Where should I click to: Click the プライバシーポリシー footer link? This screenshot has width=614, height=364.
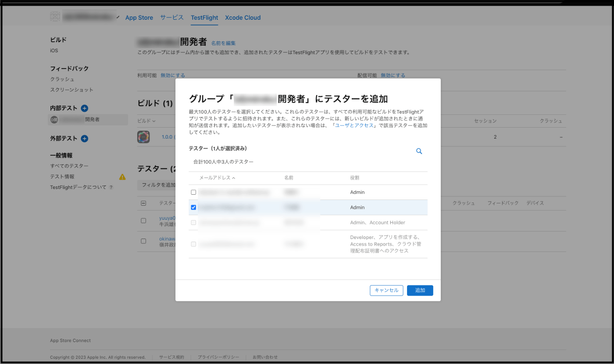pos(218,357)
